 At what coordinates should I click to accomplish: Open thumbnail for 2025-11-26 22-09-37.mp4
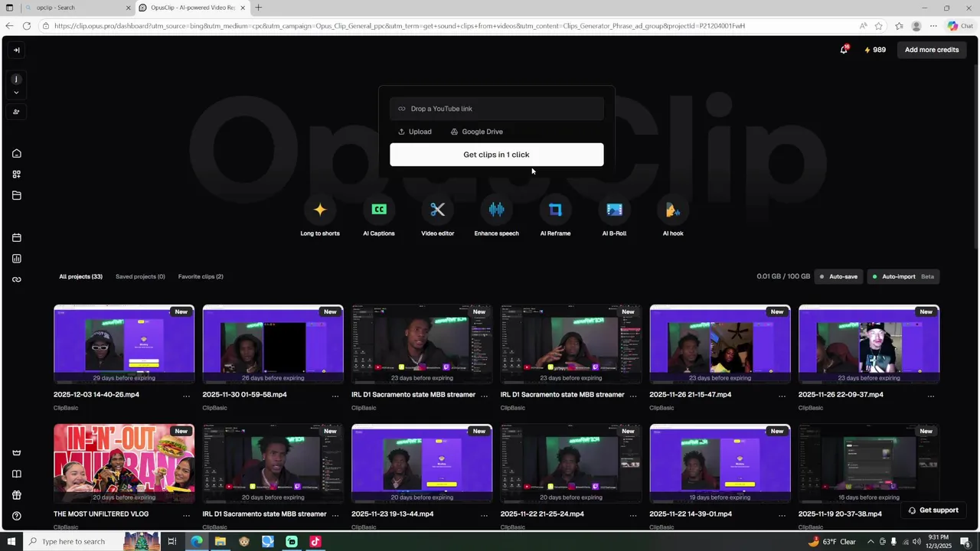tap(869, 344)
